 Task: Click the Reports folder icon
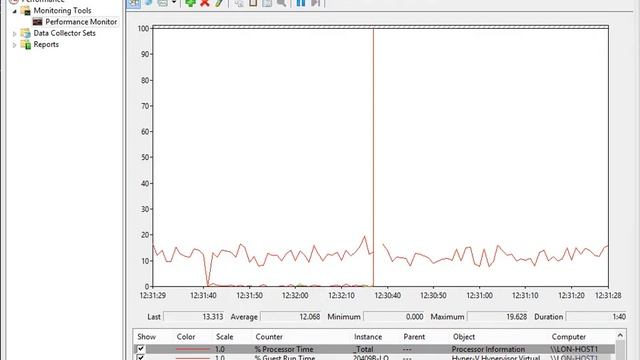click(26, 44)
